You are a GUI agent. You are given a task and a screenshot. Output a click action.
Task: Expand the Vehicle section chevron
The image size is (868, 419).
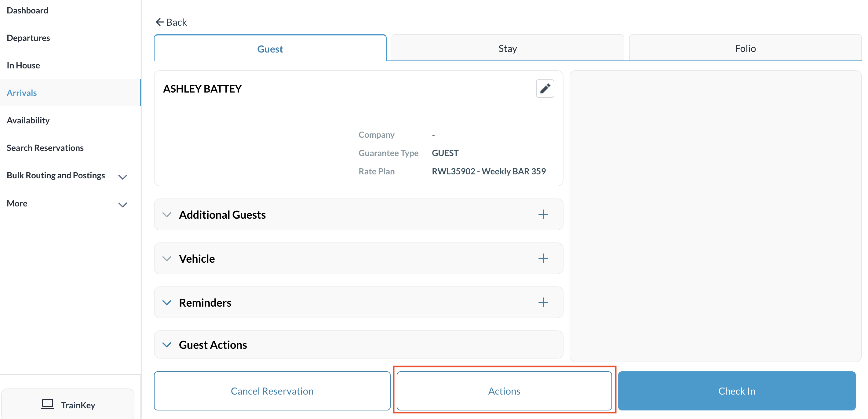[167, 258]
